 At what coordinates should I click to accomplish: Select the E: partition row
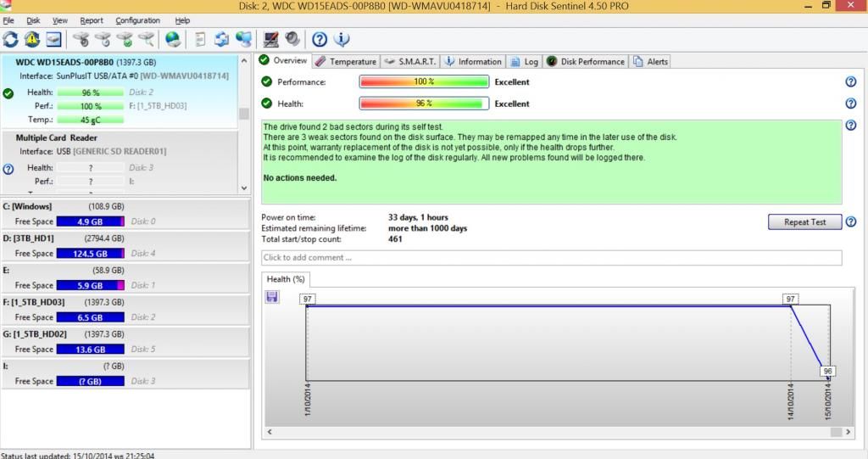125,277
